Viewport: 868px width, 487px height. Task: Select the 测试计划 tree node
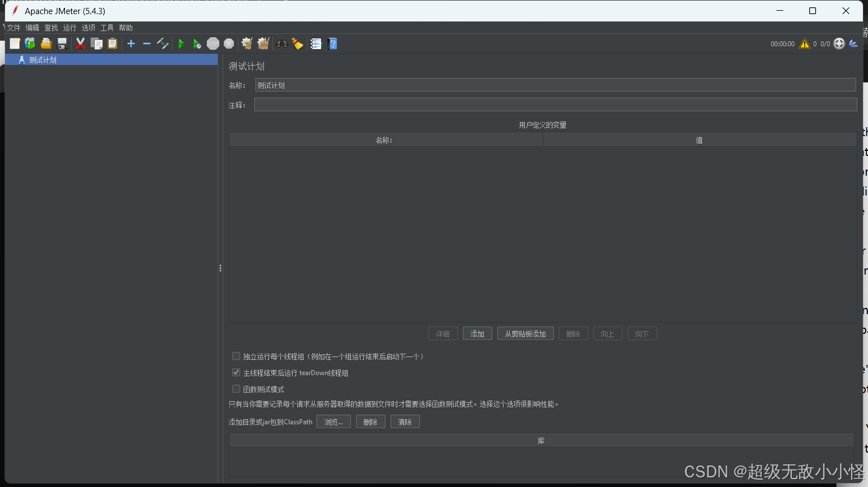[111, 60]
